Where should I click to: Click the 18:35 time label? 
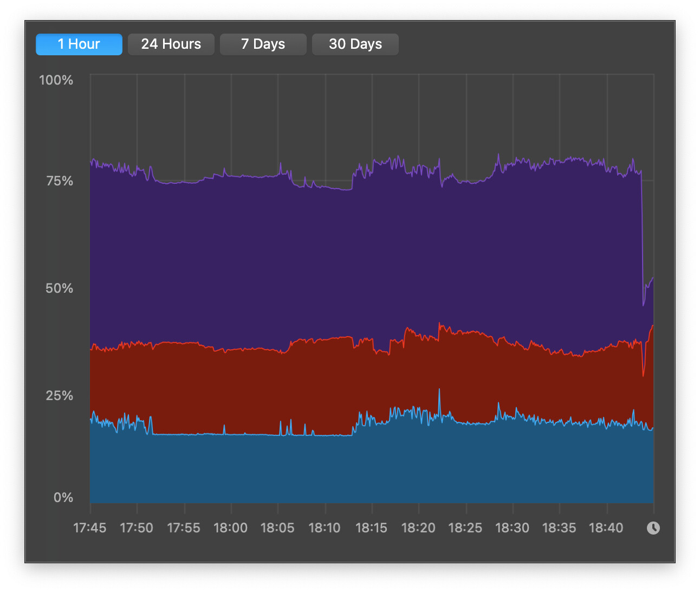point(559,528)
